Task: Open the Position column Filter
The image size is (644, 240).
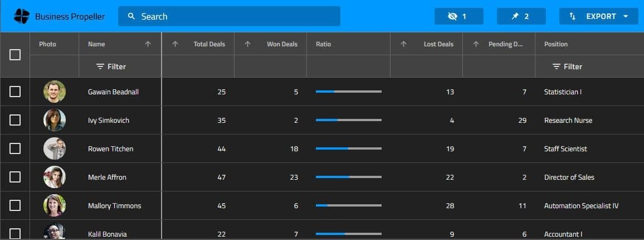Action: pyautogui.click(x=567, y=66)
